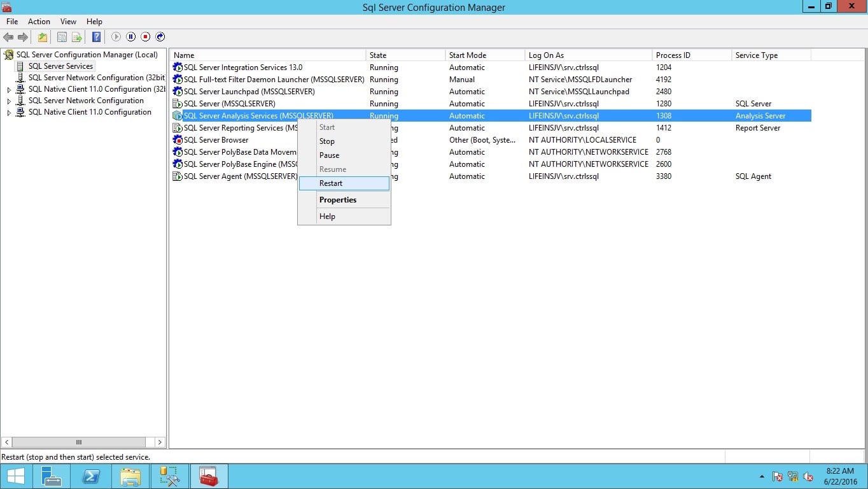Open the File menu
Image resolution: width=868 pixels, height=489 pixels.
pyautogui.click(x=12, y=22)
